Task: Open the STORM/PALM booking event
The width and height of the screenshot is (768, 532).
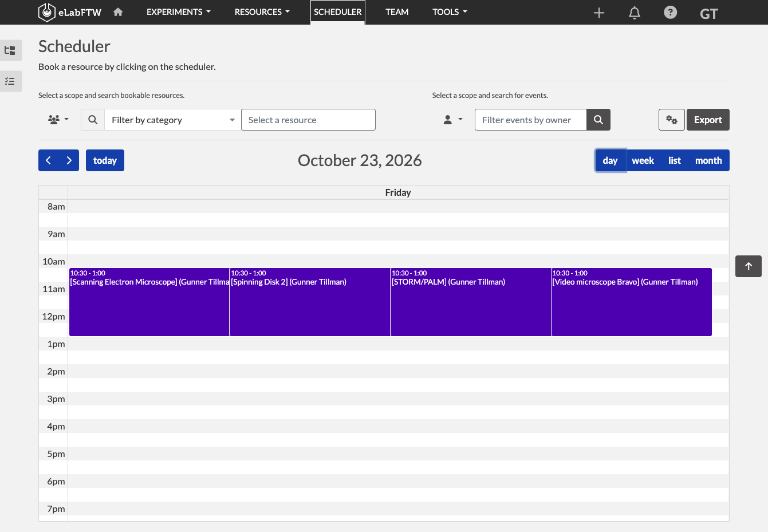Action: point(471,302)
